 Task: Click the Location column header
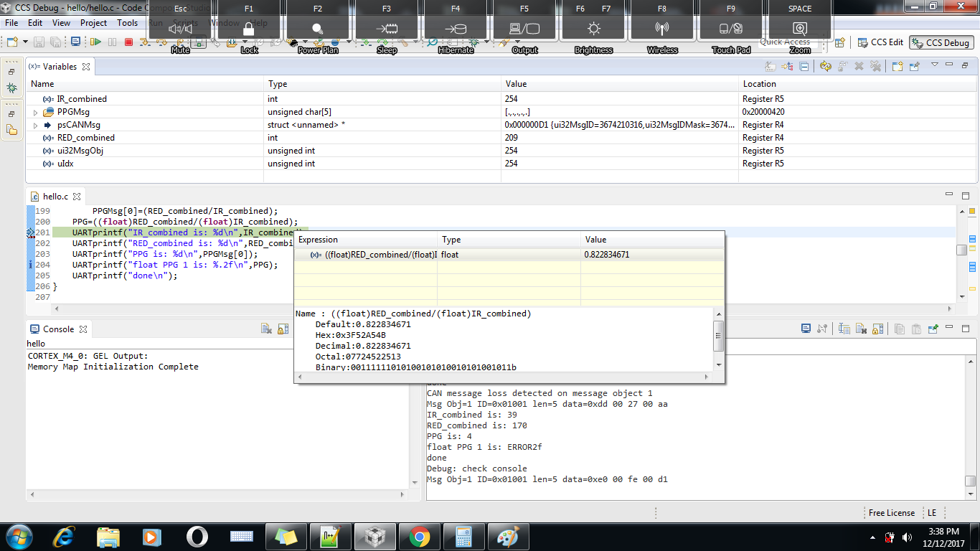tap(759, 84)
